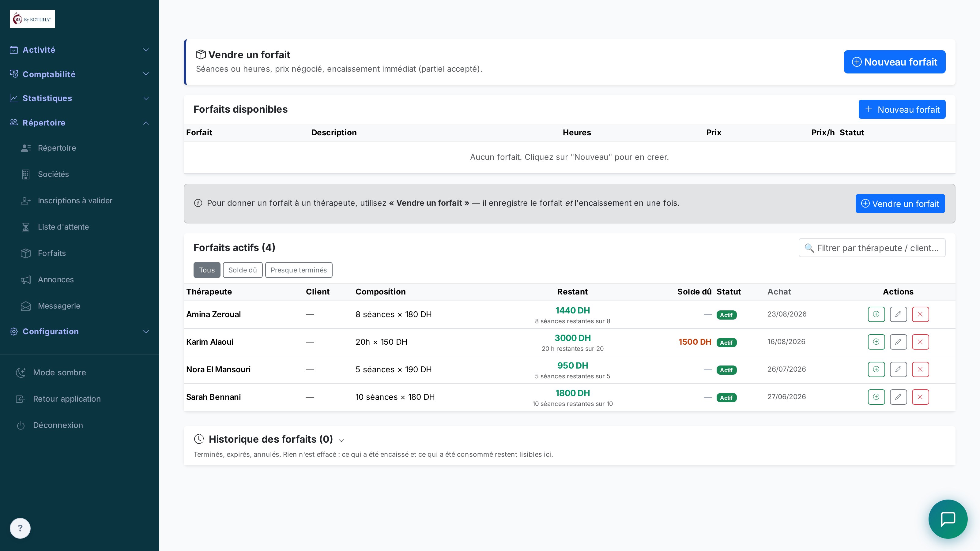The height and width of the screenshot is (551, 980).
Task: Click the '10 séances × 180 DH' composition
Action: pyautogui.click(x=395, y=397)
